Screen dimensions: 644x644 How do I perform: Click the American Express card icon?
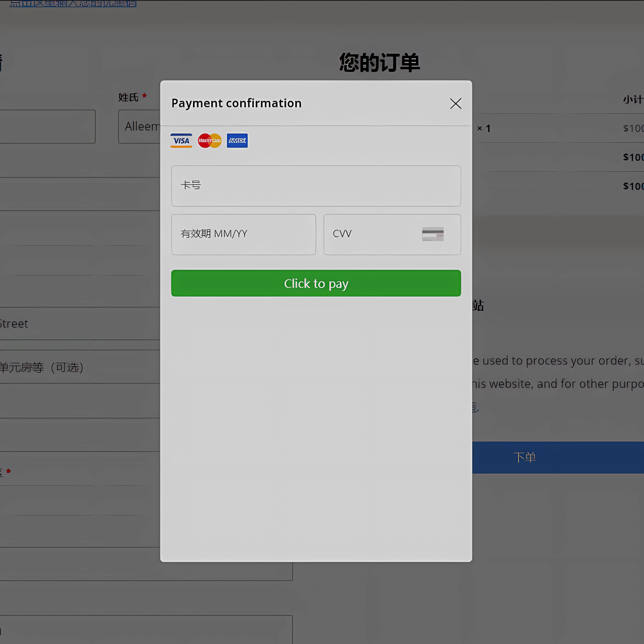(x=237, y=141)
